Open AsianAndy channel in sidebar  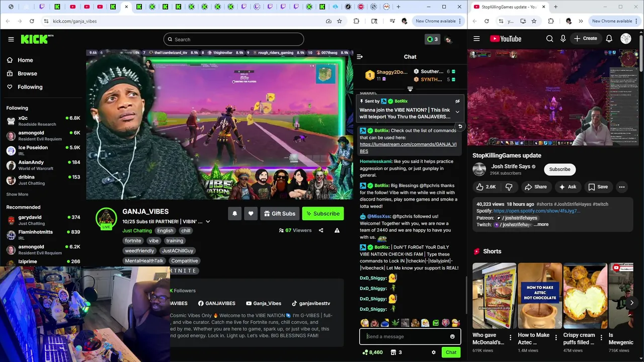click(43, 165)
